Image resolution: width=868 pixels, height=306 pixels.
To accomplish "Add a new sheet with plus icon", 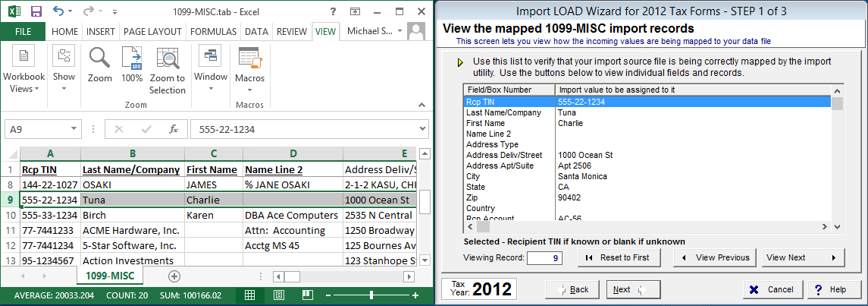I will pos(174,276).
